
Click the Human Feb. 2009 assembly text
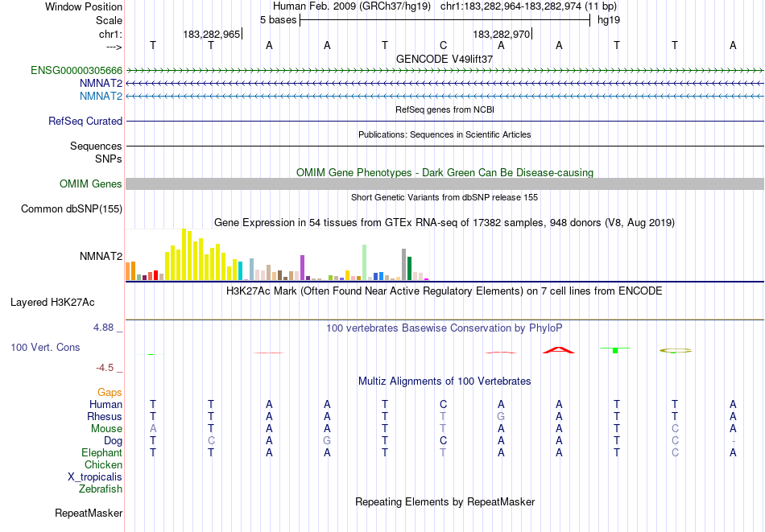tap(352, 6)
